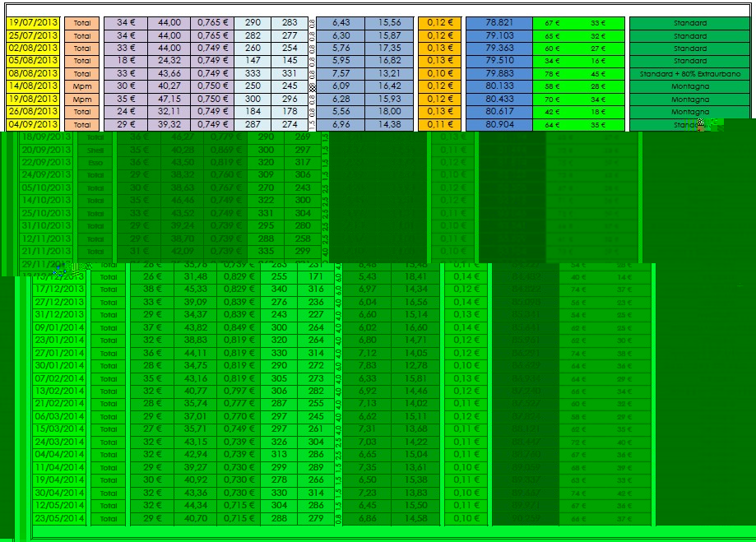
Task: Select the 20/09/2013 date cell
Action: click(x=46, y=150)
